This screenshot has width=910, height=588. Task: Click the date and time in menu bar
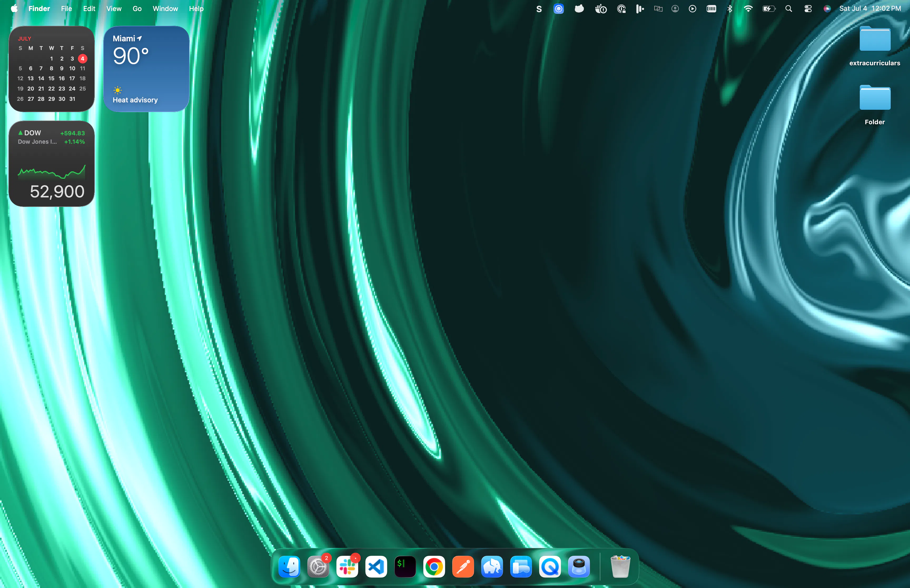click(x=870, y=8)
